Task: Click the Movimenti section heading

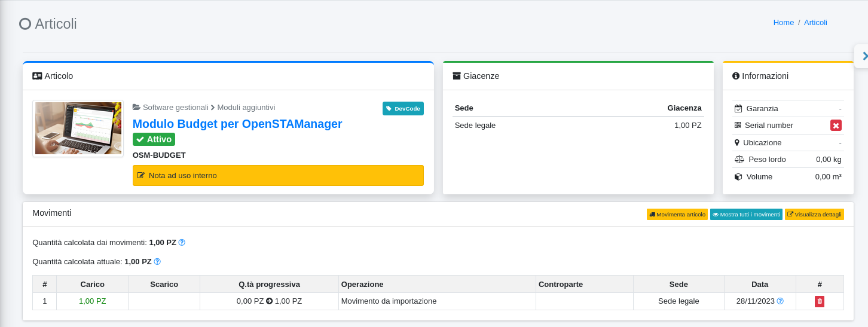Action: click(52, 213)
